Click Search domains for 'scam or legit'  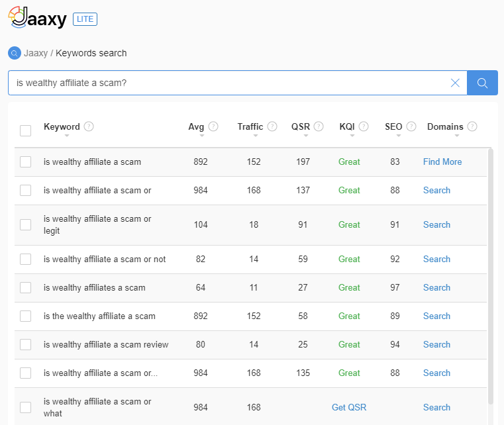[436, 224]
